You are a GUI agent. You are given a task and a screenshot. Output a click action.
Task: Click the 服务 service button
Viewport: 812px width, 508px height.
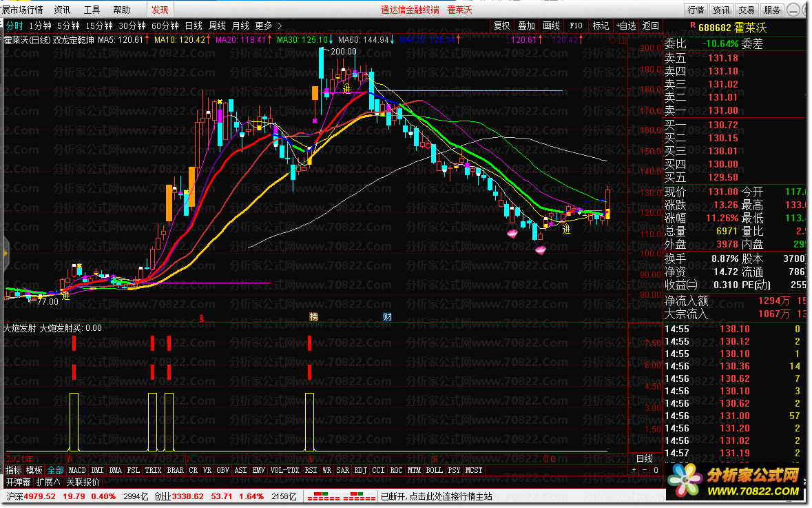coord(771,10)
